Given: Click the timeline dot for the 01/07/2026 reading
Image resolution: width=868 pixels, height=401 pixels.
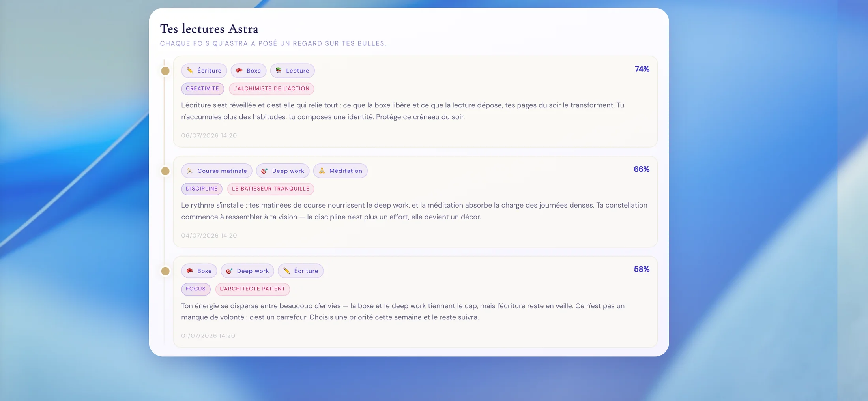Looking at the screenshot, I should [165, 271].
